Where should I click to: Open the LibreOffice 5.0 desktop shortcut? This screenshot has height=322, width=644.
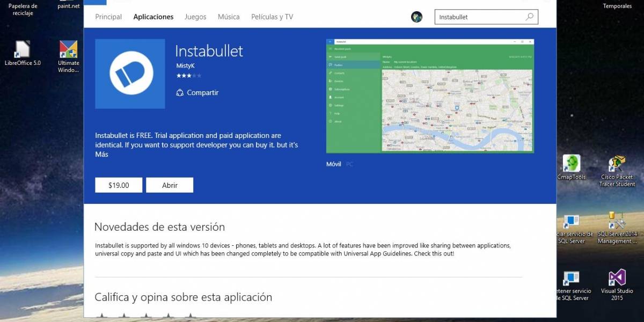tap(23, 53)
